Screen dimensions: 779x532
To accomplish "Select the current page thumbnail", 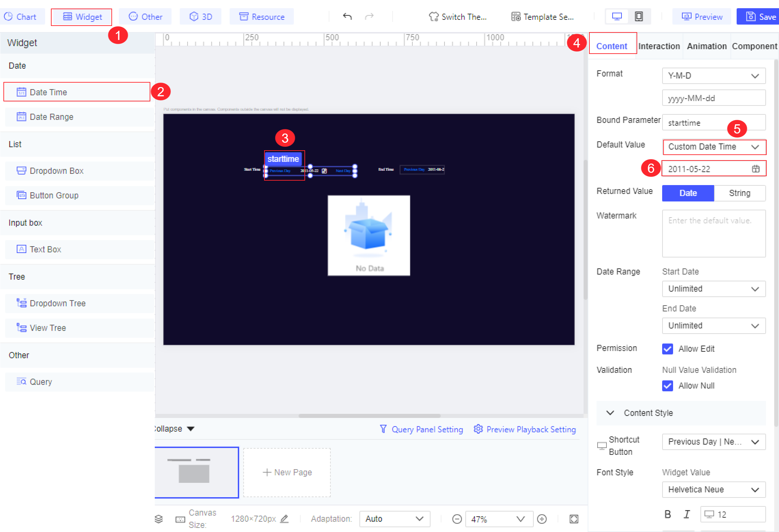I will [196, 472].
